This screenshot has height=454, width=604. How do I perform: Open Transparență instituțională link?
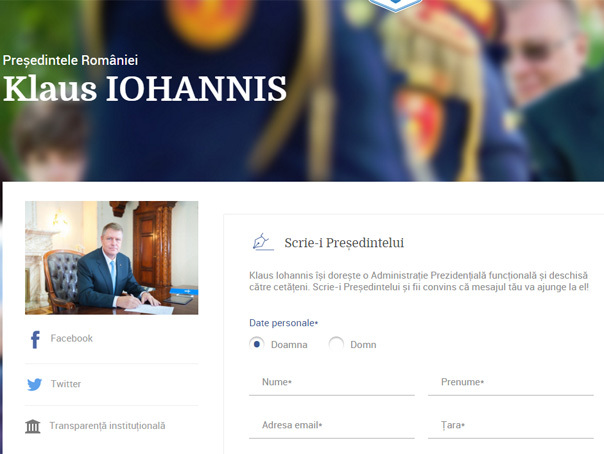pyautogui.click(x=107, y=426)
